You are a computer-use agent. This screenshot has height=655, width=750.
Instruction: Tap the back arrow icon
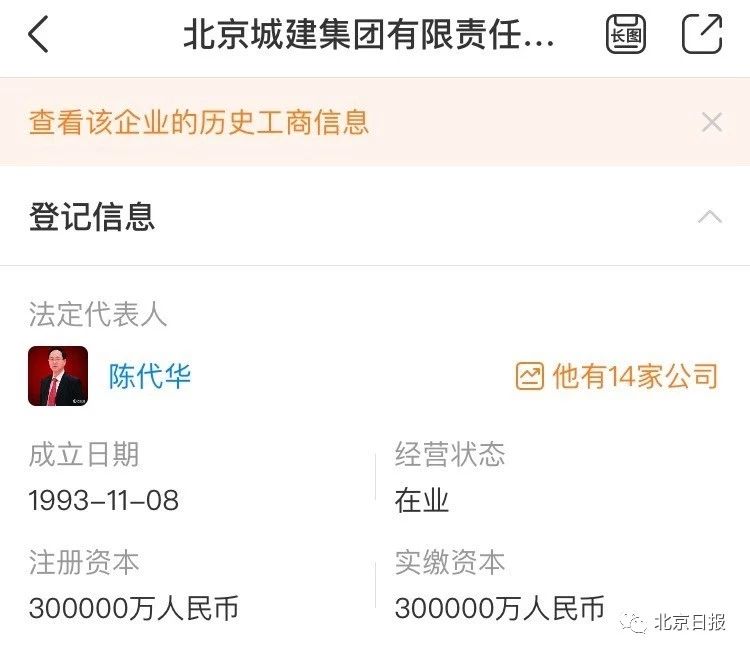[38, 34]
